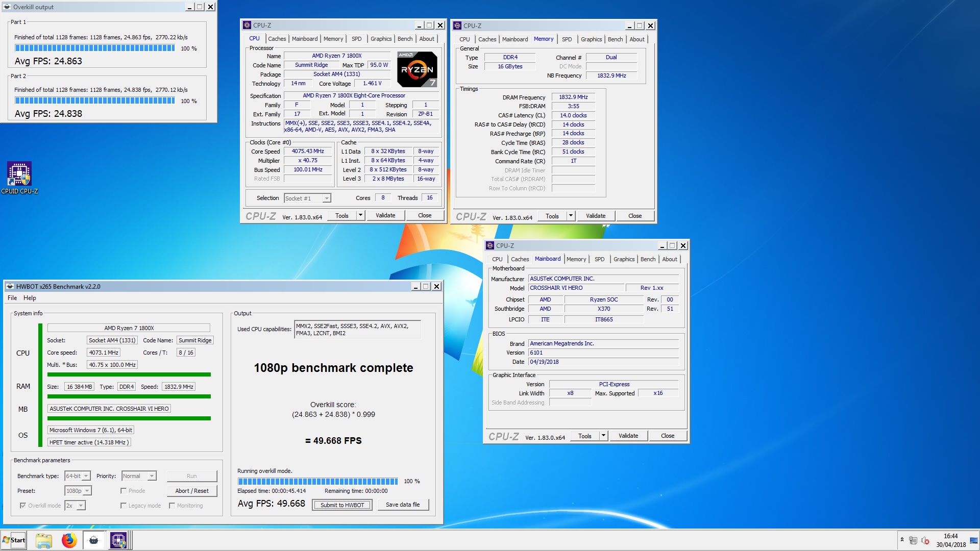Click the CPU-Z Mainboard window title icon

coord(490,245)
